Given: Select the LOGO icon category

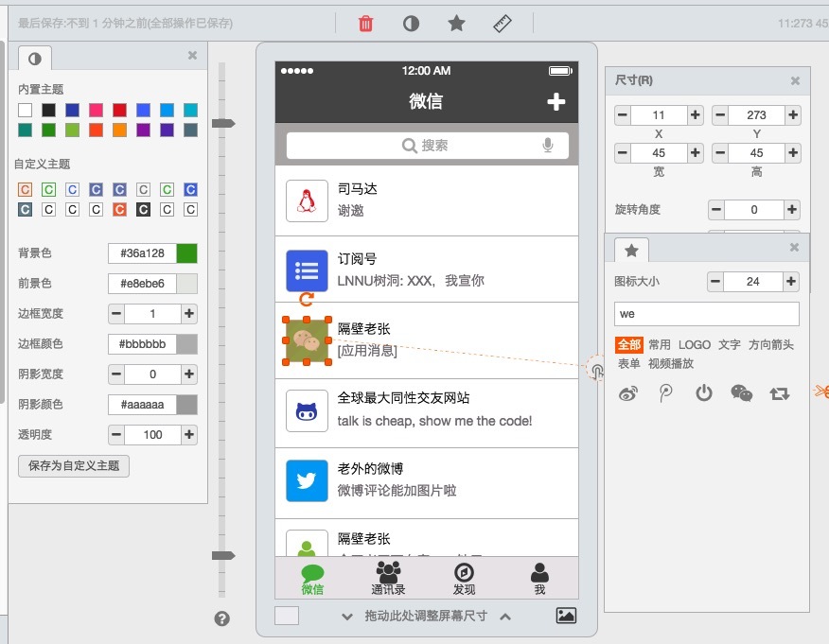Looking at the screenshot, I should [695, 345].
